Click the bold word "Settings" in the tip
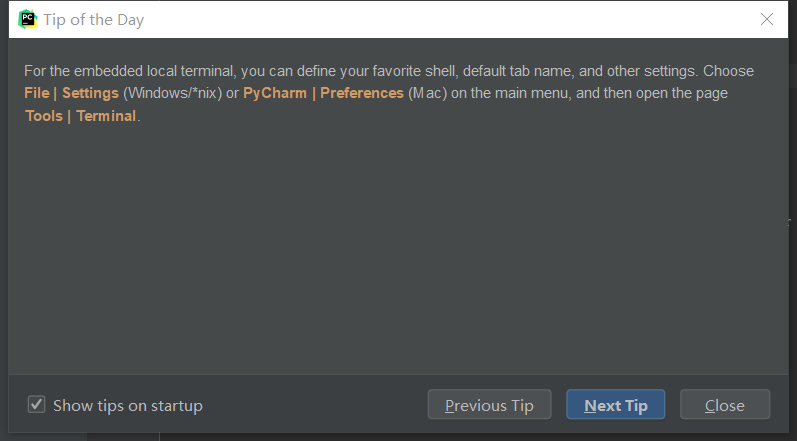Image resolution: width=797 pixels, height=441 pixels. (x=90, y=93)
